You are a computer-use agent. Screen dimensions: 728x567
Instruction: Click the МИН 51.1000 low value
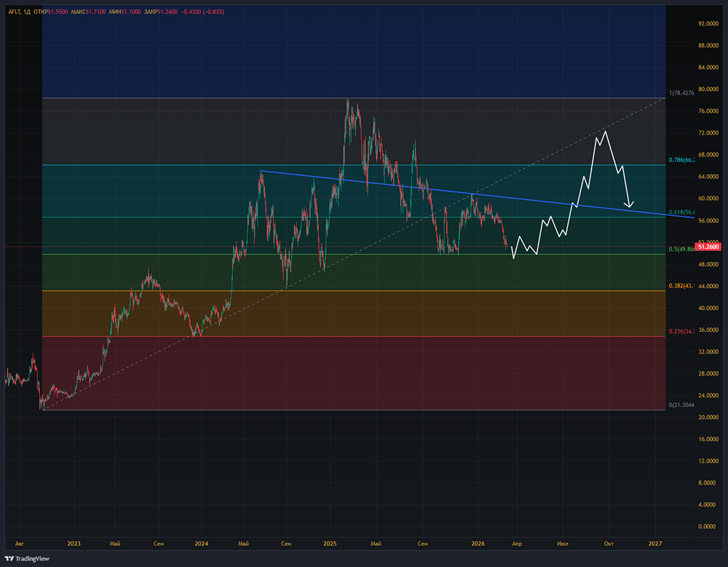click(x=125, y=12)
